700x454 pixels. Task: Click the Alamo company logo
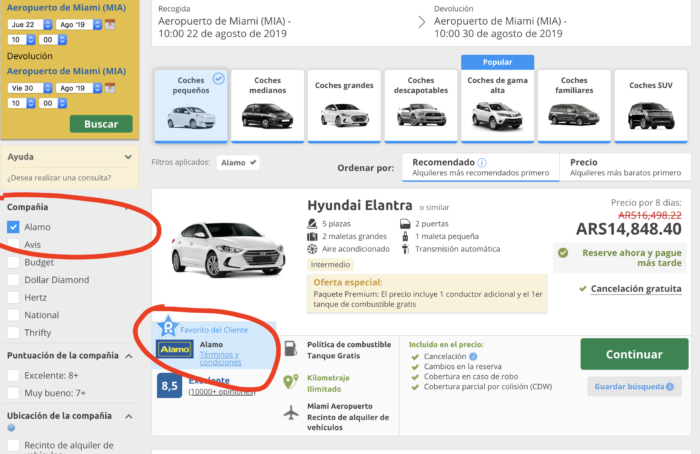[x=175, y=349]
